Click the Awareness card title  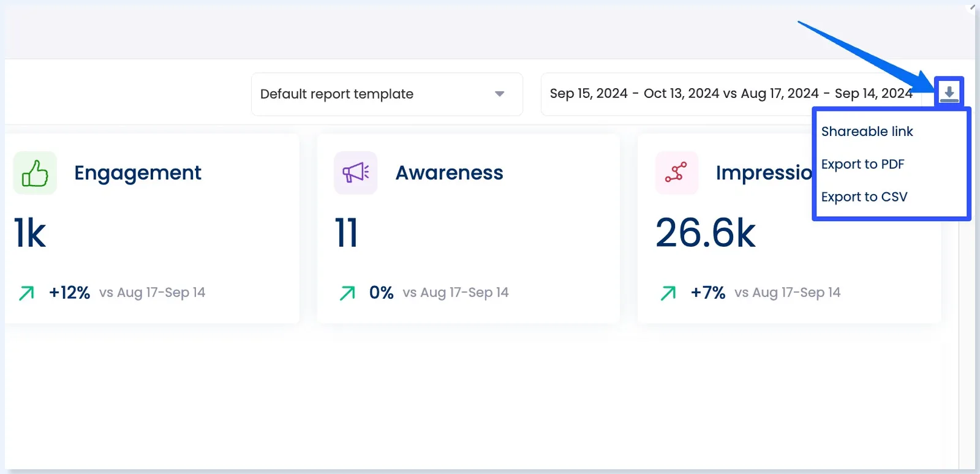[x=449, y=173]
